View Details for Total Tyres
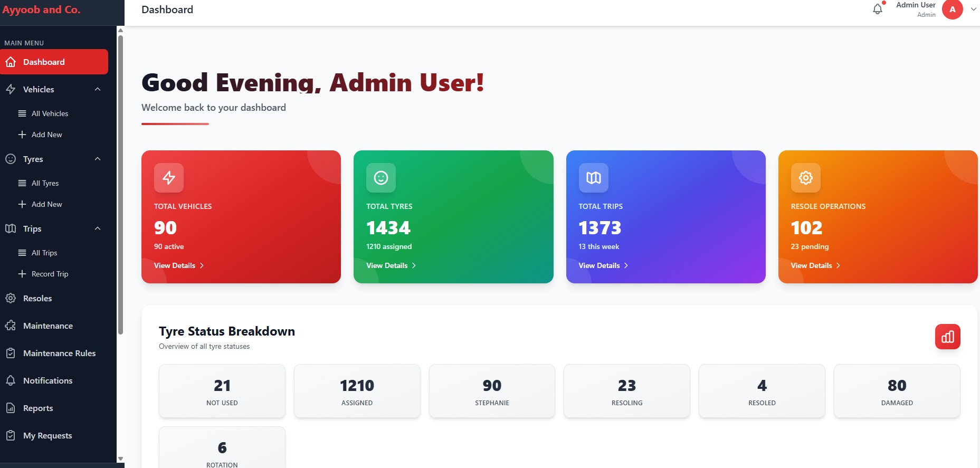Screen dimensions: 980x468 click(391, 265)
